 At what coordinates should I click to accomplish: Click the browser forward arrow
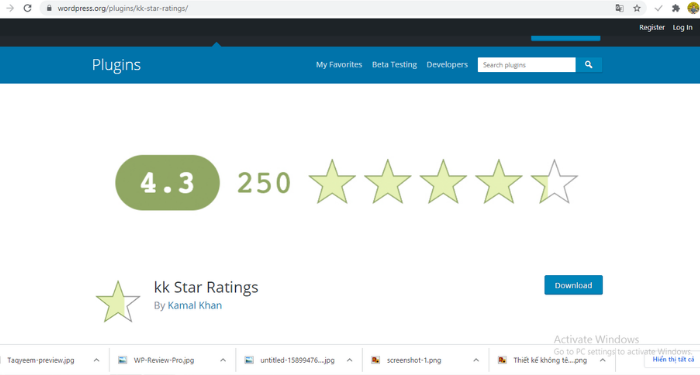(10, 8)
